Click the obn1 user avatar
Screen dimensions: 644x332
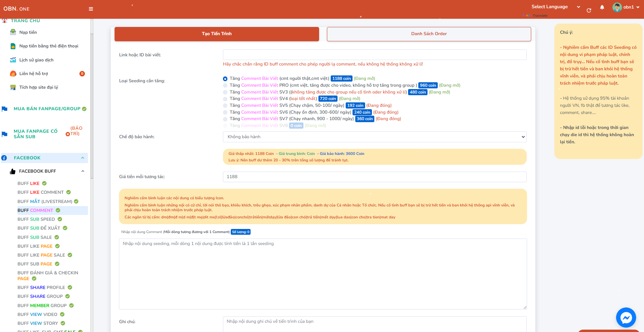pos(617,7)
